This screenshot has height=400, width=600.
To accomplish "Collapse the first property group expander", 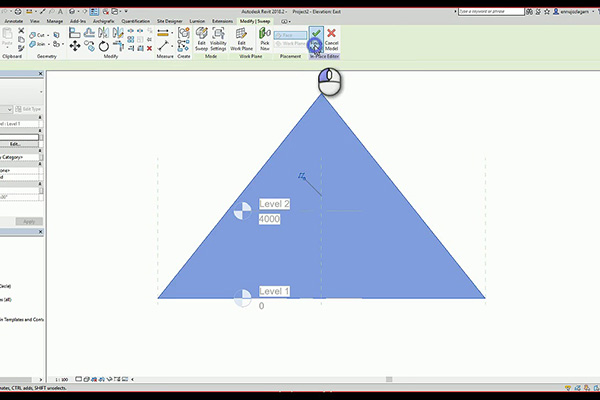I will pos(40,117).
